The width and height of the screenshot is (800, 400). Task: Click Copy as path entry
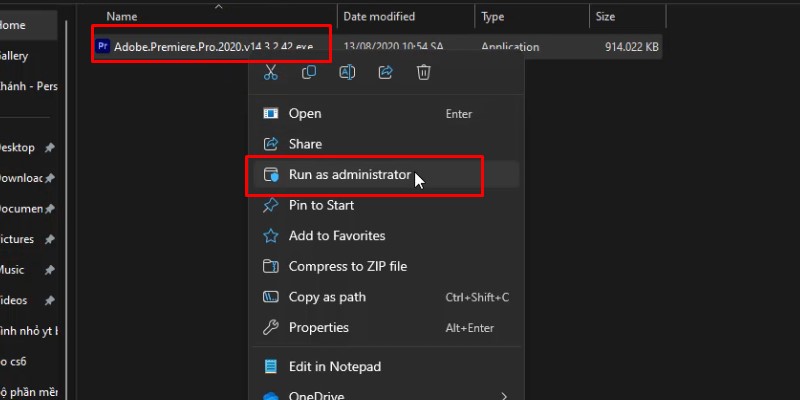click(327, 297)
